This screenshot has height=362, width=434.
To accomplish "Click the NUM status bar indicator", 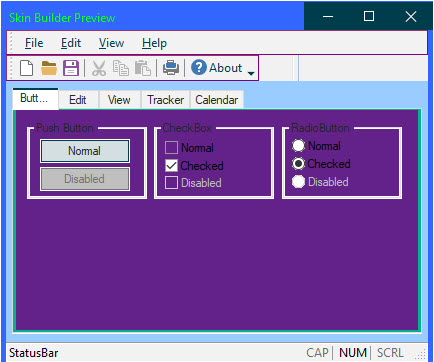I will [353, 353].
